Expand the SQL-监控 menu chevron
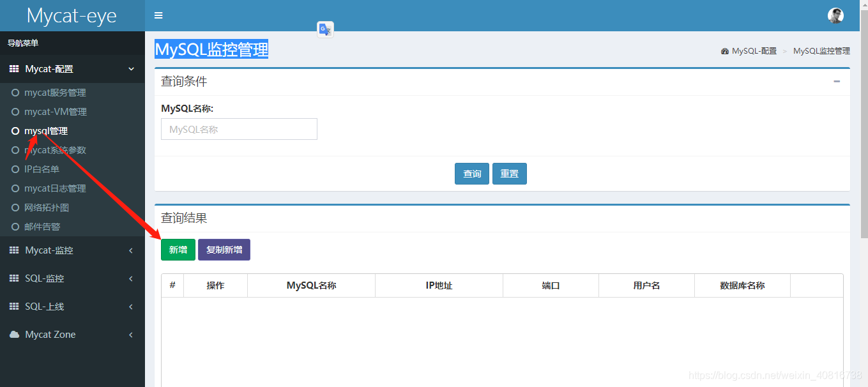Viewport: 868px width, 387px height. tap(131, 278)
